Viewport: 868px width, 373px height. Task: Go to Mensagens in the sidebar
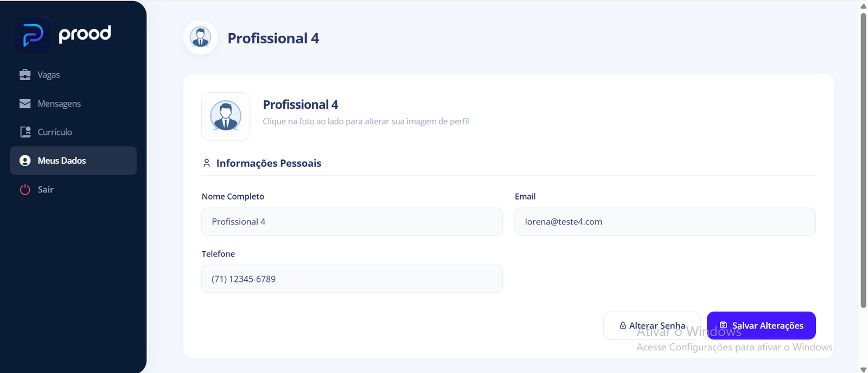73,104
